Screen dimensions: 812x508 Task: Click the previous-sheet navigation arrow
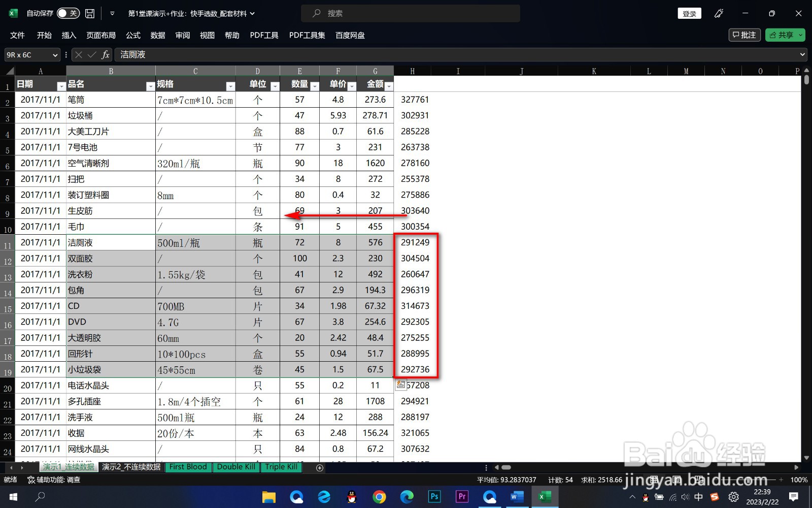[x=12, y=467]
